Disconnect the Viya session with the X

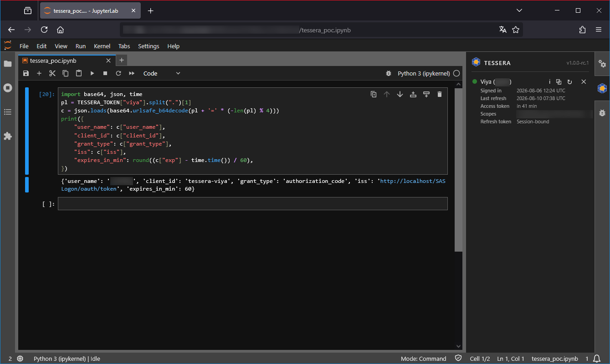tap(584, 82)
